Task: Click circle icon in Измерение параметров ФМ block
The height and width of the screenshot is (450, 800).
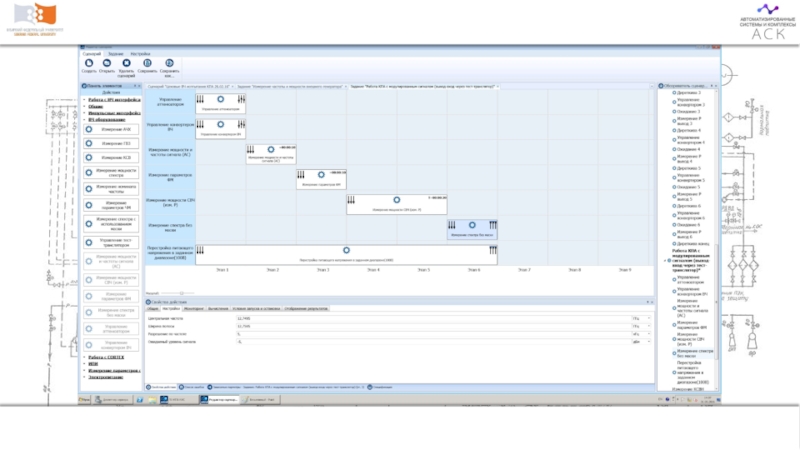Action: pyautogui.click(x=321, y=175)
